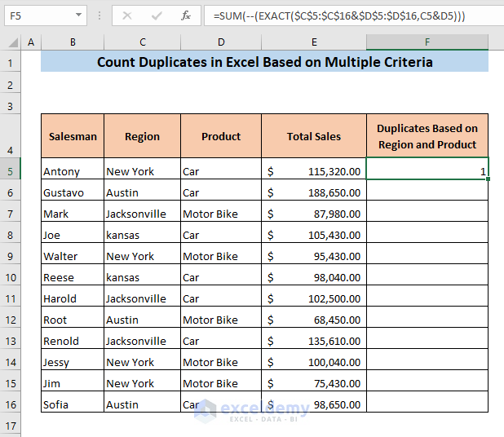The width and height of the screenshot is (504, 437).
Task: Click the 100,040.00 sales cell
Action: click(x=314, y=360)
